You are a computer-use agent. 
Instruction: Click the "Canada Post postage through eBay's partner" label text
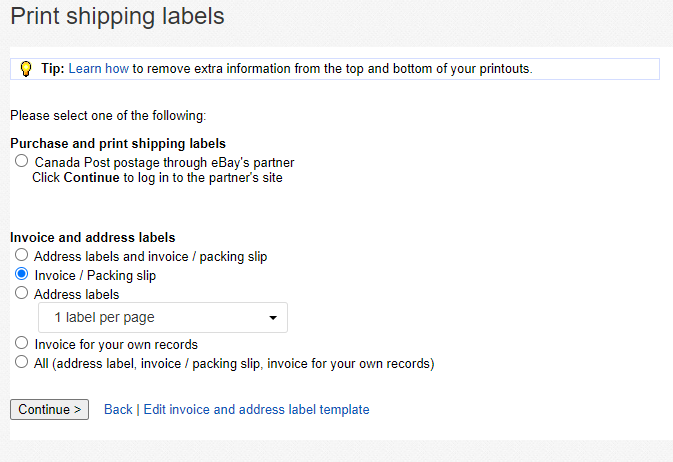pos(164,162)
